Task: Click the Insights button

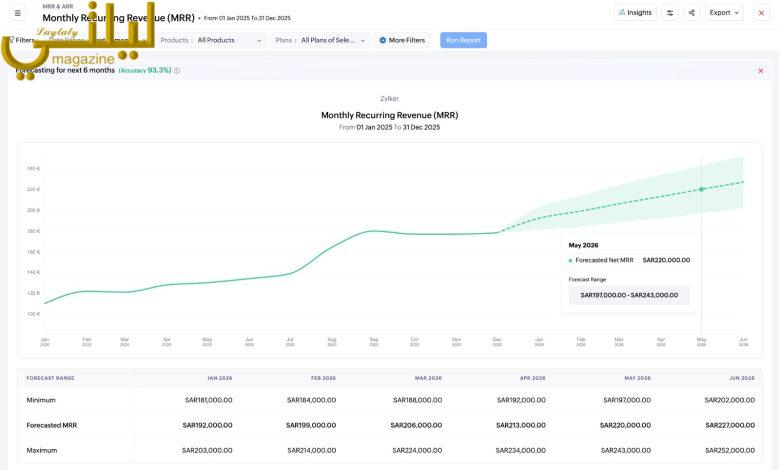Action: click(635, 13)
